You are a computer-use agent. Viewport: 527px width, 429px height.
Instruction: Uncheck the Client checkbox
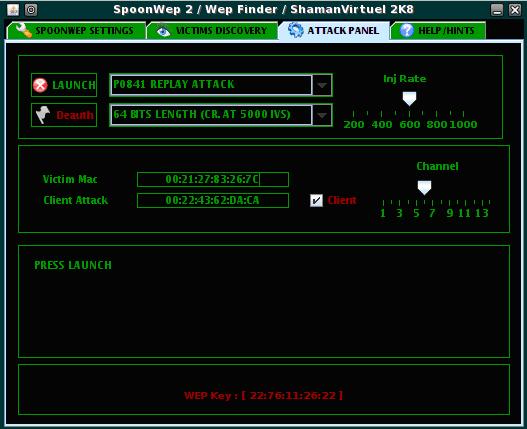click(x=316, y=200)
